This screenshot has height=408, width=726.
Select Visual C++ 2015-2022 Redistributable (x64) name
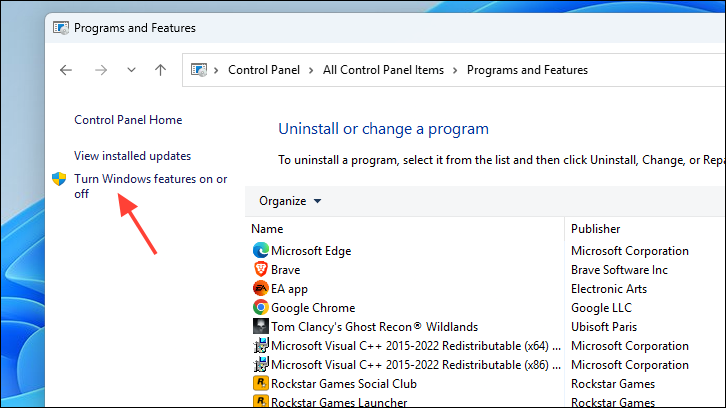[416, 346]
